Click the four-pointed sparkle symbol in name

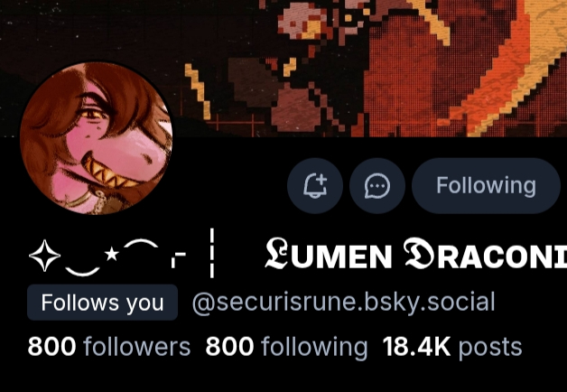coord(44,256)
